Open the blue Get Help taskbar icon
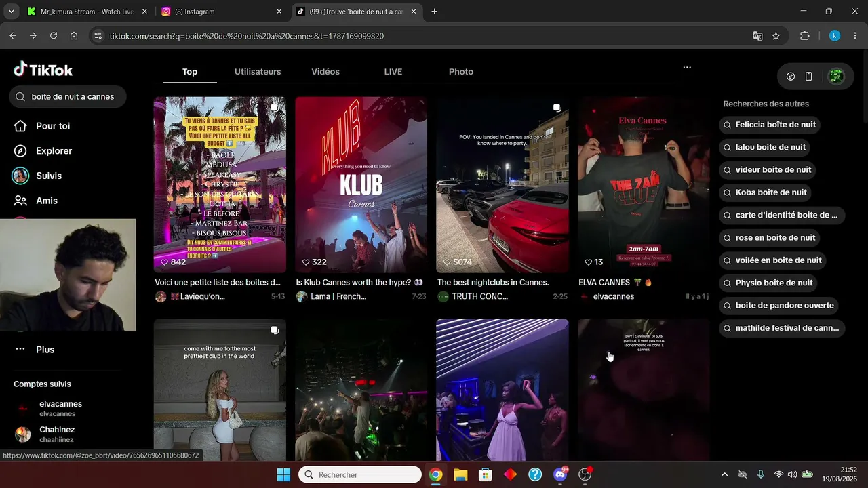Viewport: 868px width, 488px height. pos(535,474)
